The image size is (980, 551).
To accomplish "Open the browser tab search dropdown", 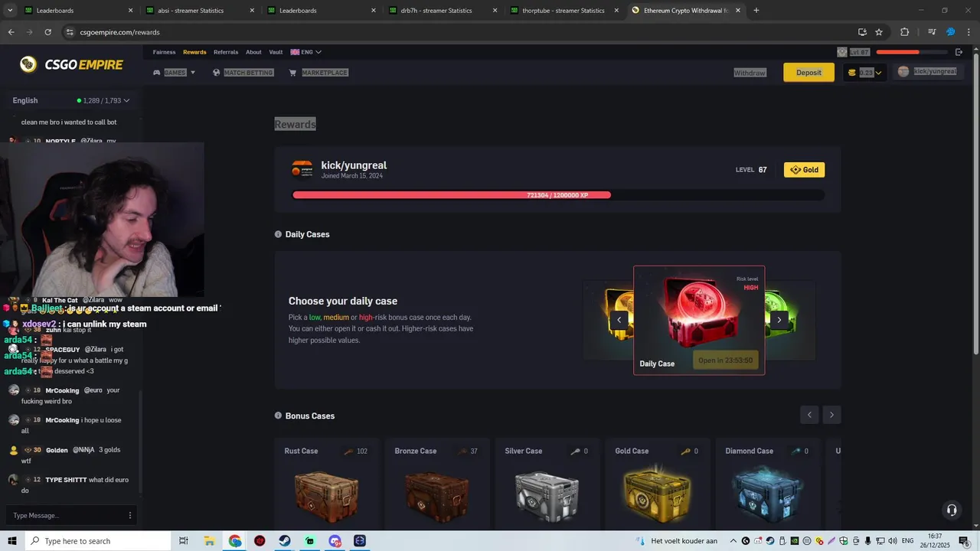I will 10,11.
